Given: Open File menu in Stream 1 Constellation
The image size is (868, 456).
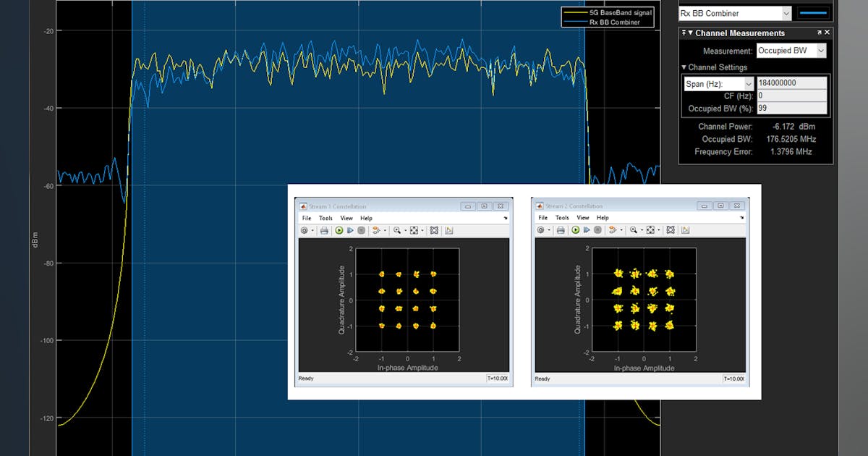Looking at the screenshot, I should (x=307, y=218).
